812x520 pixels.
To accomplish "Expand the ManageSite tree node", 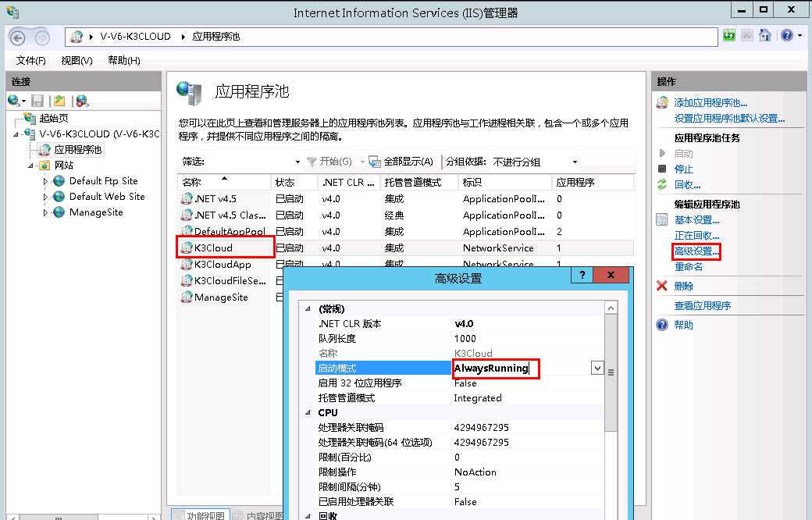I will click(45, 212).
